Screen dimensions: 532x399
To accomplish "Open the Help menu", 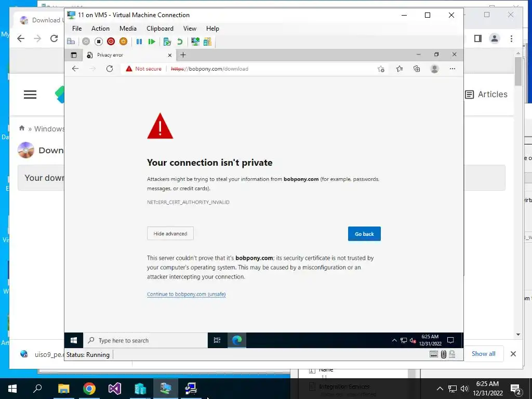I will 212,29.
